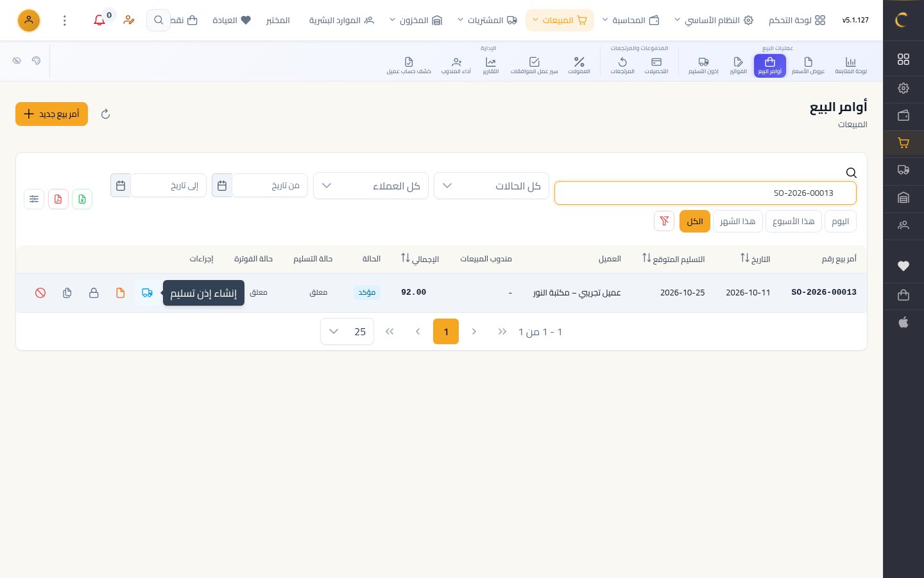Image resolution: width=924 pixels, height=578 pixels.
Task: Refresh the sales orders list
Action: (x=106, y=114)
